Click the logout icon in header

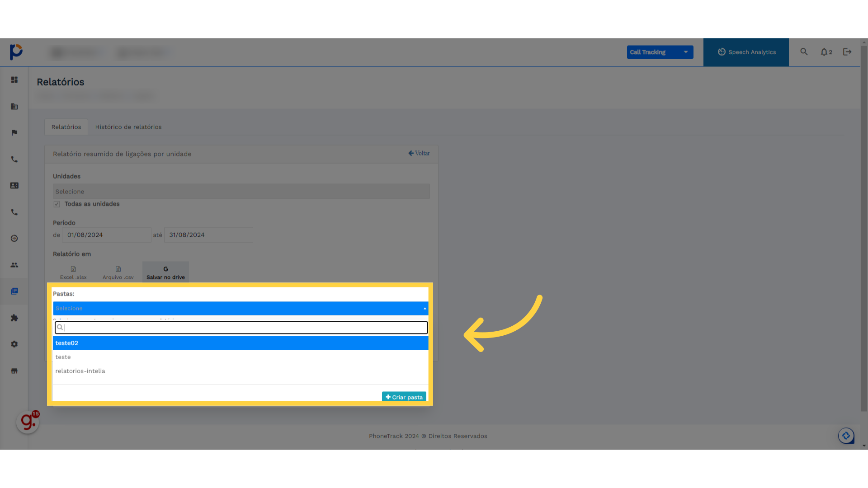pos(847,52)
